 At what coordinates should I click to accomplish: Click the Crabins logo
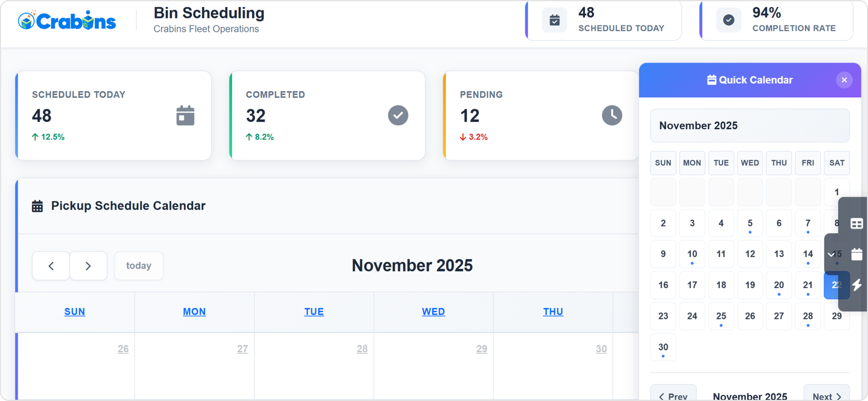pos(67,21)
